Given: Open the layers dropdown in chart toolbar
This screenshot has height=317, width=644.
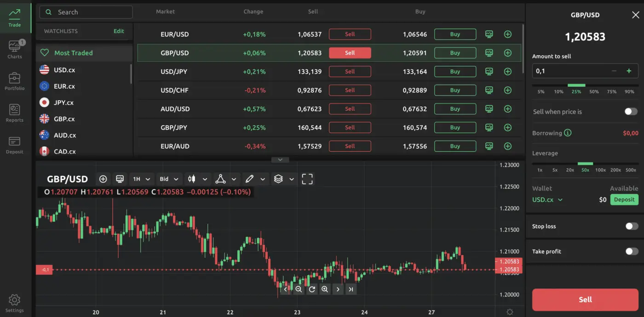Looking at the screenshot, I should (283, 179).
